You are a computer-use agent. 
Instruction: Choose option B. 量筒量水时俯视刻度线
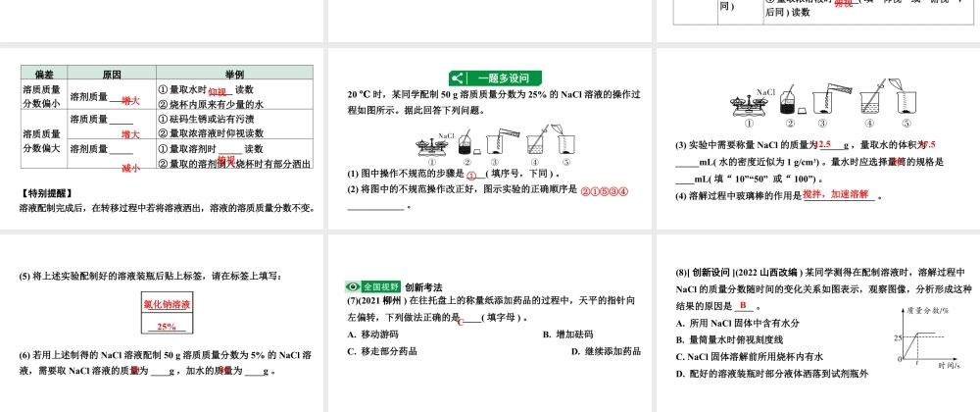[729, 340]
